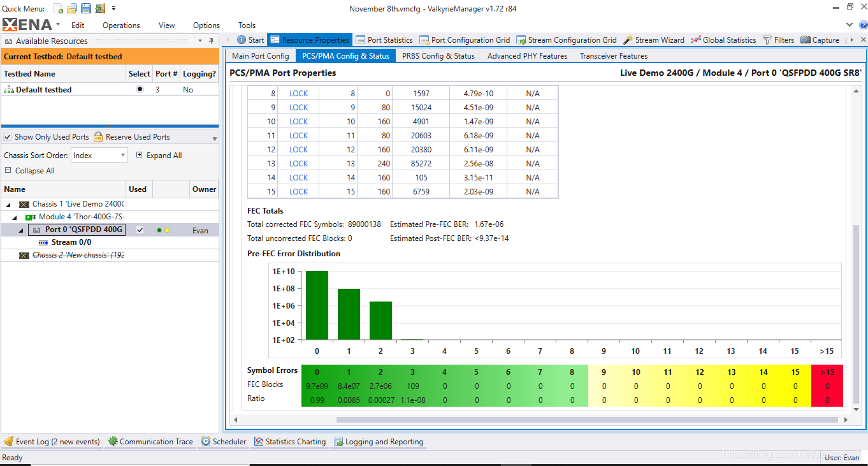Collapse the Chassis 1 tree node arrow
This screenshot has width=868, height=466.
(9, 205)
